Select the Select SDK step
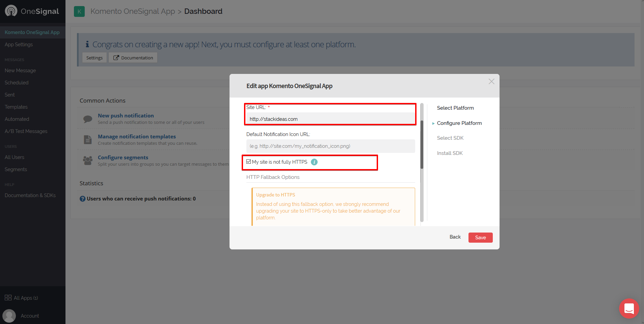Viewport: 644px width, 324px height. coord(450,138)
